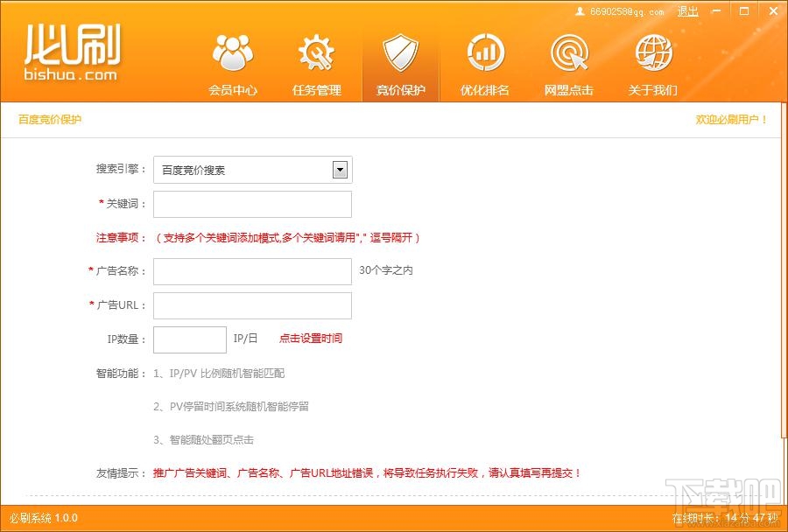Close the 必刷 window

[x=774, y=11]
